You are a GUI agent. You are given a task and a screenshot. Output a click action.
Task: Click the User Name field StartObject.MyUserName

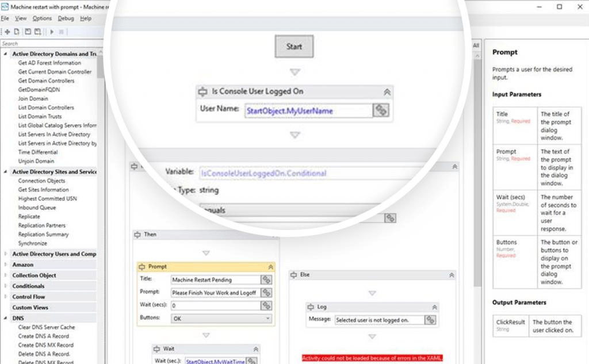pos(308,111)
